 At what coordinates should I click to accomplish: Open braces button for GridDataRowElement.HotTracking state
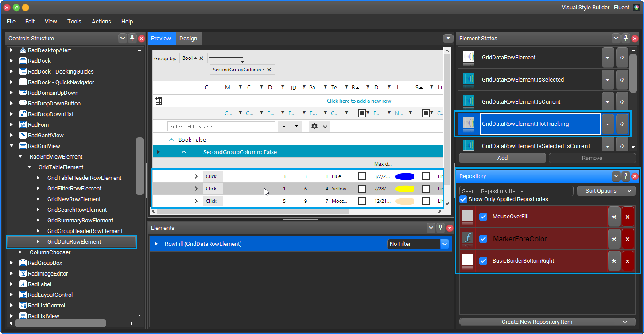click(622, 124)
